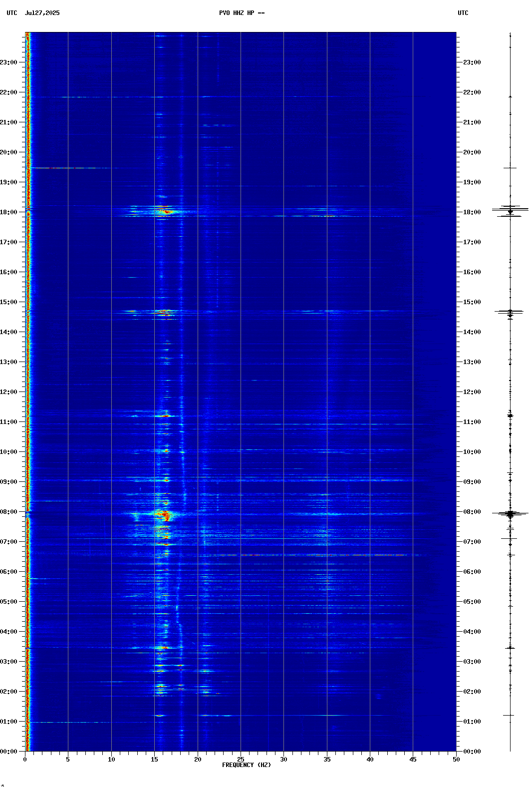Click the date label Jul27,2025
Screen dimensions: 532x791
(42, 13)
